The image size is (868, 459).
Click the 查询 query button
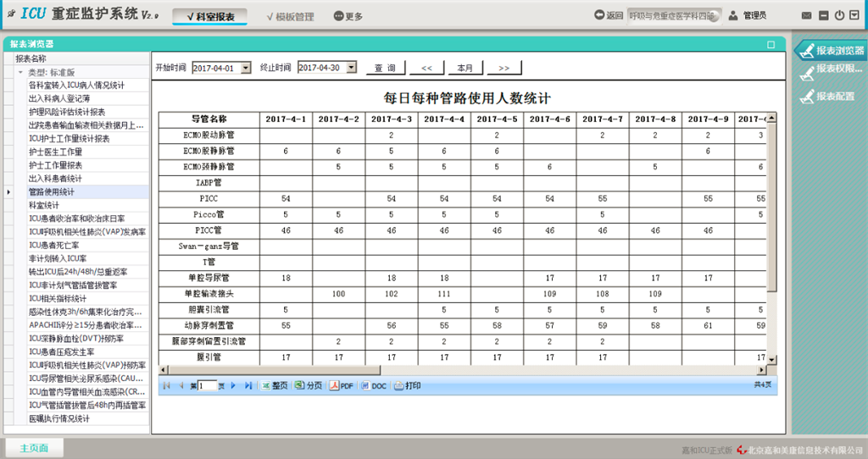[x=385, y=68]
